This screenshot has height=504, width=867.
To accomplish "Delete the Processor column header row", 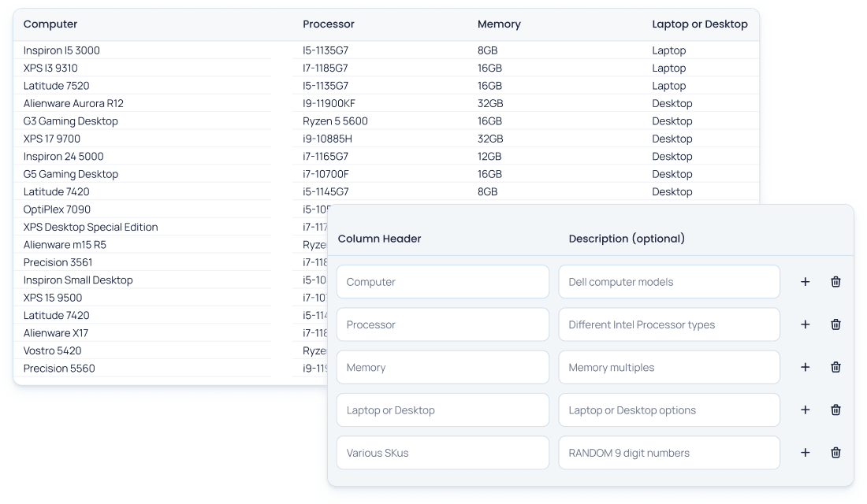I will pos(835,324).
